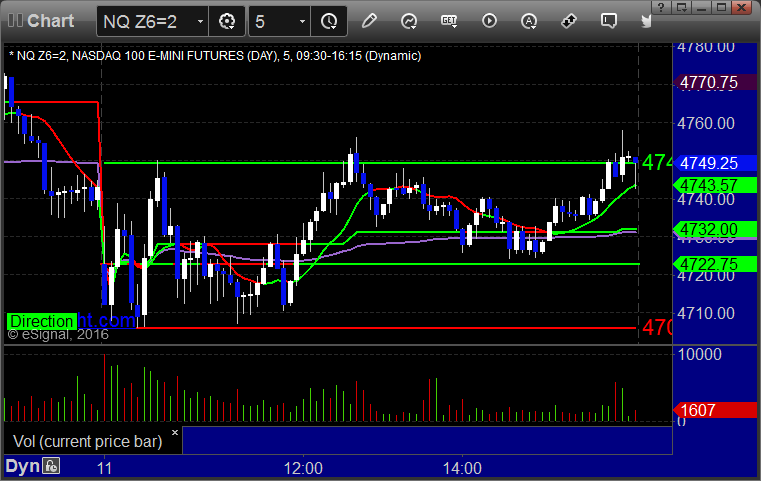
Task: Close the Vol (current price bar) panel
Action: pyautogui.click(x=175, y=432)
